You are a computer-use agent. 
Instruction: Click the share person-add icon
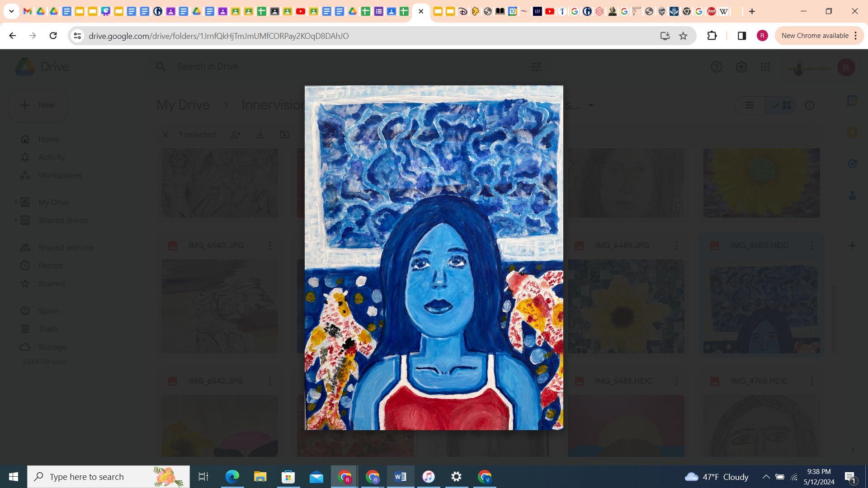(236, 135)
